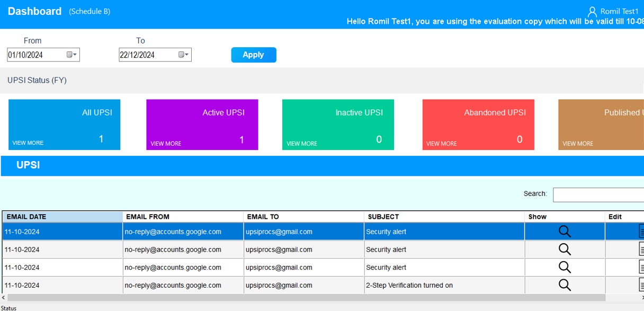Image resolution: width=644 pixels, height=311 pixels.
Task: Click magnifier Show icon in highlighted first row
Action: click(x=565, y=232)
